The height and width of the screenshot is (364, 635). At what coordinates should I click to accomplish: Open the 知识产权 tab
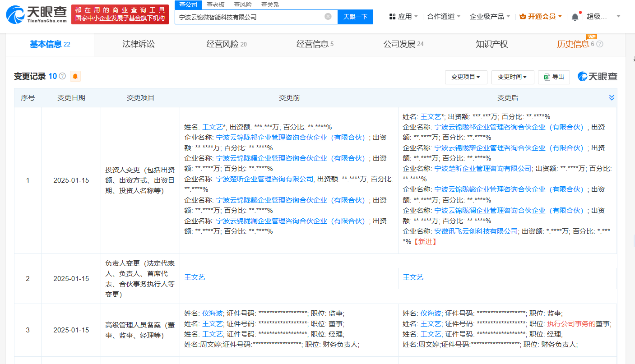(x=492, y=44)
